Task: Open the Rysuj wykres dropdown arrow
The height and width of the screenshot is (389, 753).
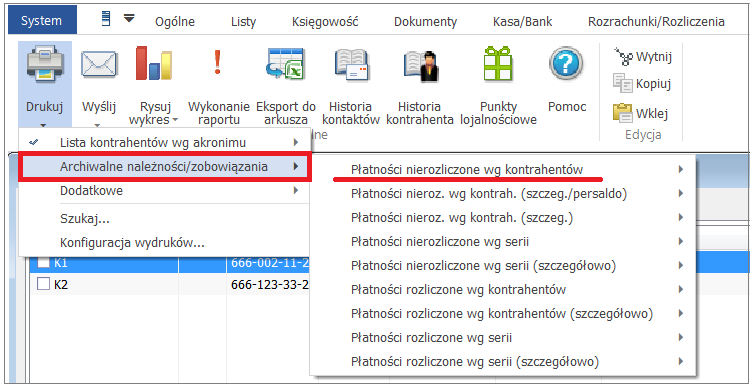Action: click(175, 120)
